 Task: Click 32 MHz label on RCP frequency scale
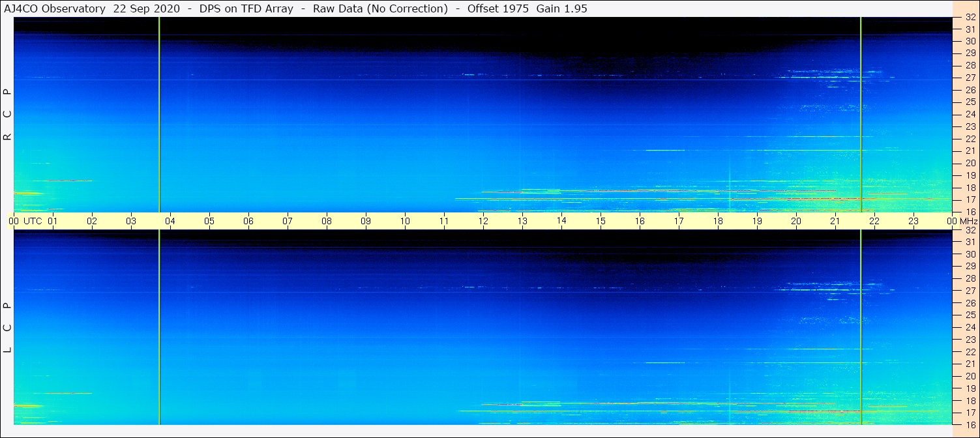pos(970,18)
